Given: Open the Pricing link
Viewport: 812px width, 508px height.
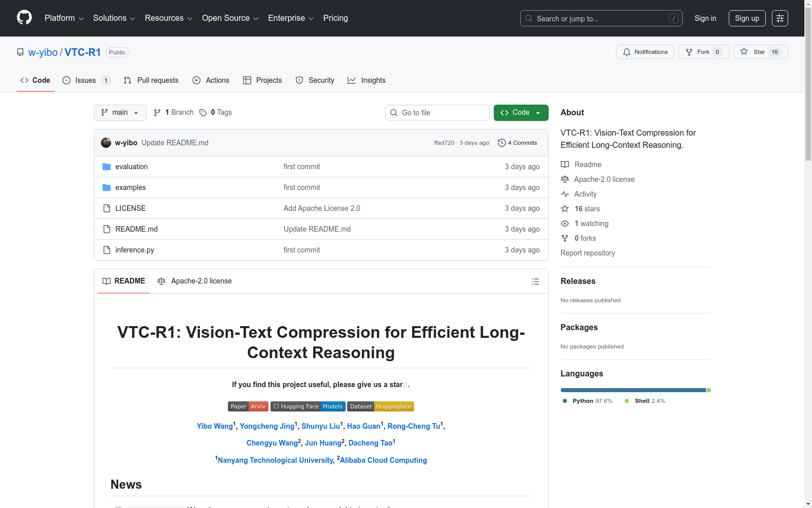Looking at the screenshot, I should pyautogui.click(x=335, y=18).
